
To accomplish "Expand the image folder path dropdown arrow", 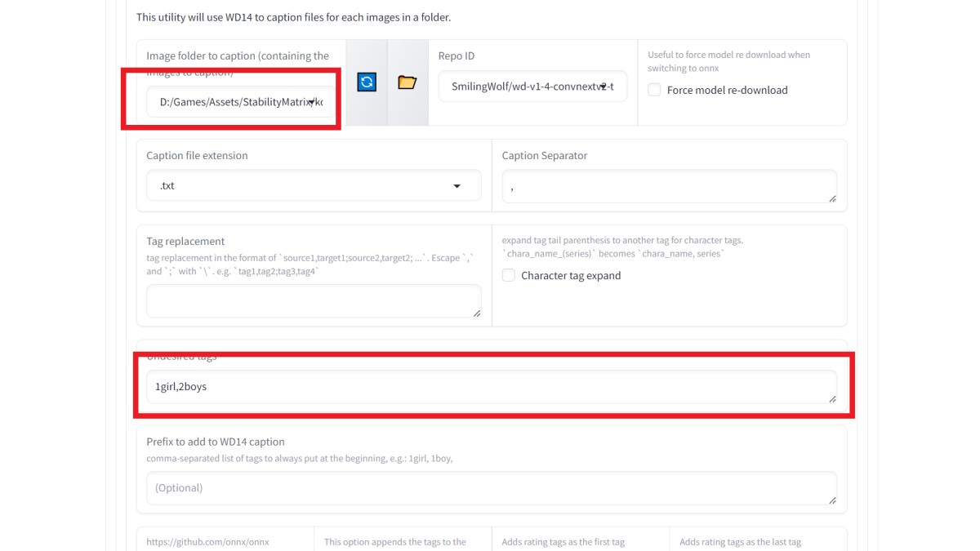I will click(x=312, y=102).
